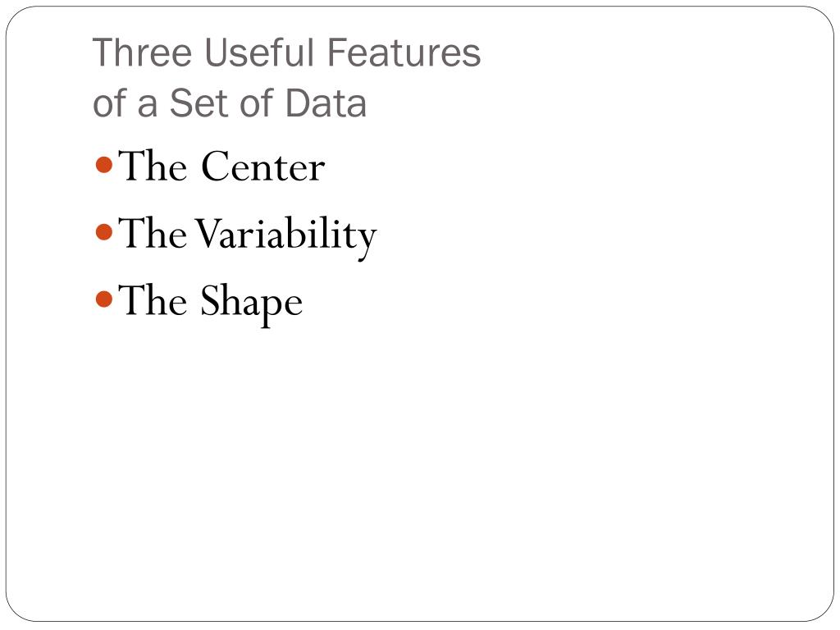Click the word Features in slide title
The height and width of the screenshot is (630, 840).
click(x=404, y=53)
